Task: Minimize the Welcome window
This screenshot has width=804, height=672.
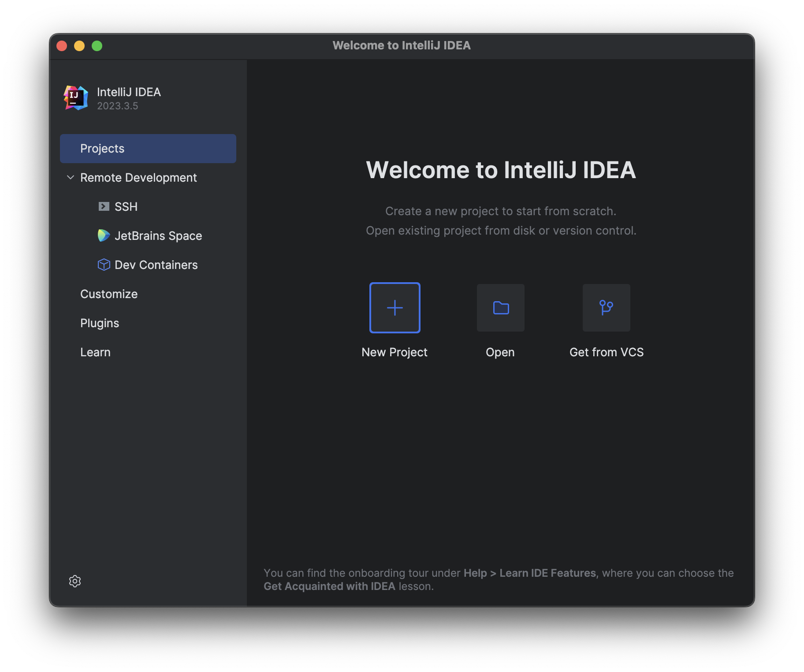Action: pyautogui.click(x=79, y=46)
